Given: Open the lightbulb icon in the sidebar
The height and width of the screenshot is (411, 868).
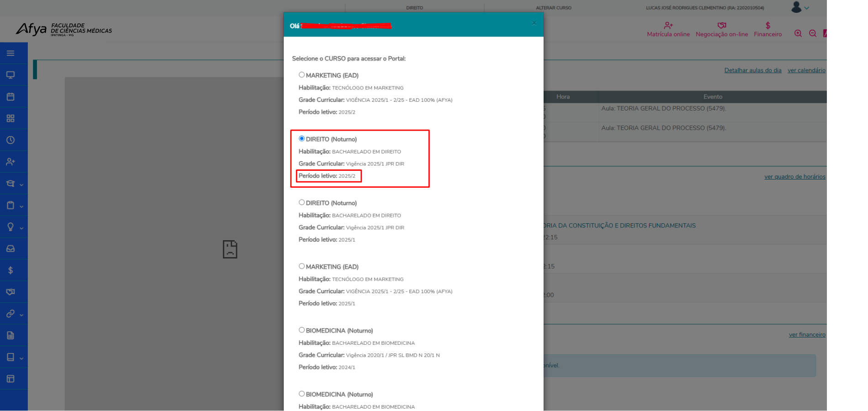Looking at the screenshot, I should tap(11, 227).
